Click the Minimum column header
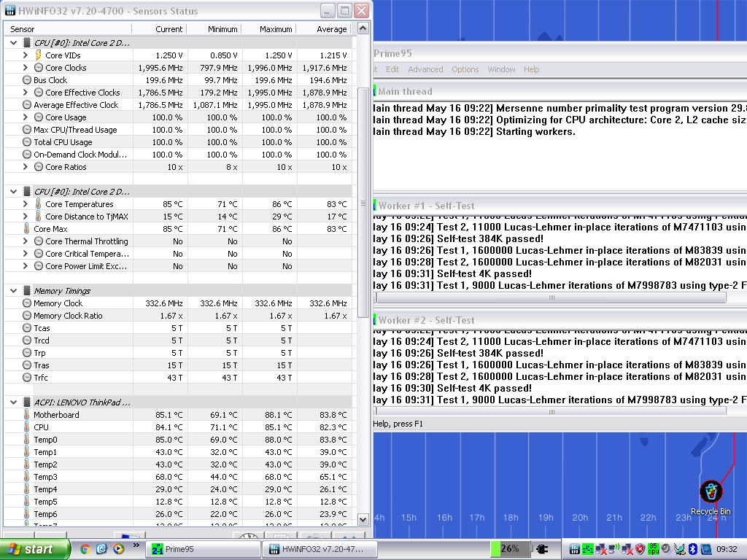The width and height of the screenshot is (747, 560). coord(214,29)
